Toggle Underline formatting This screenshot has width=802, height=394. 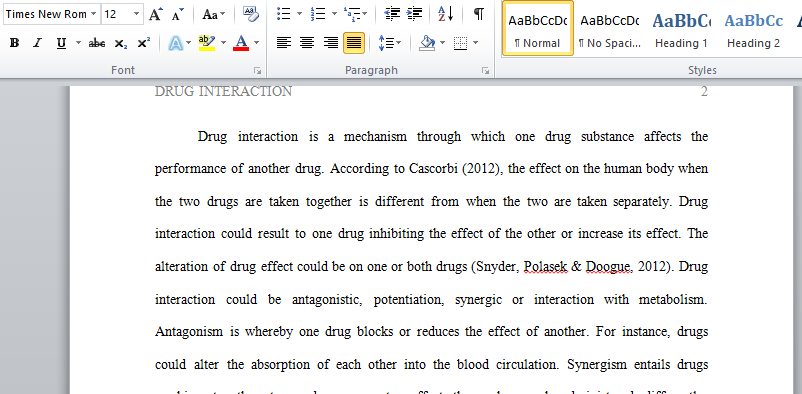(x=61, y=43)
